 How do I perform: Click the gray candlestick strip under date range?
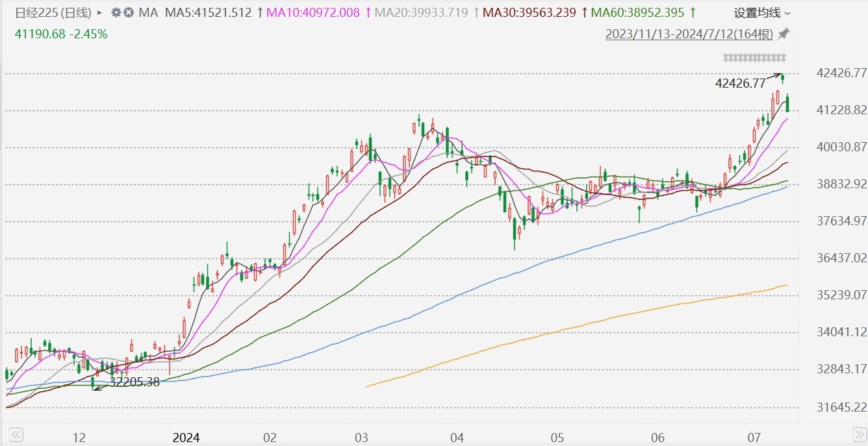[x=754, y=58]
